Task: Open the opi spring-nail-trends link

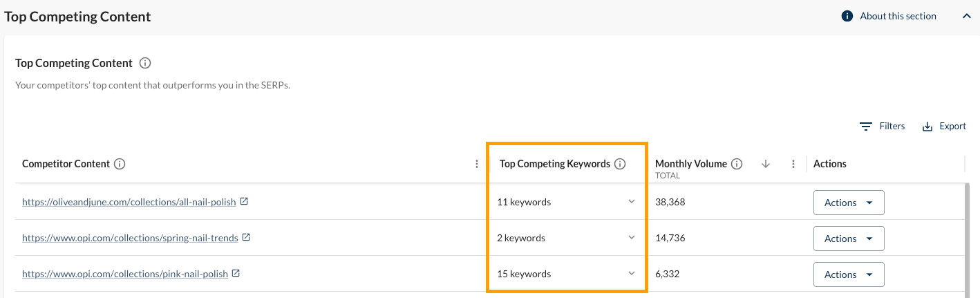Action: [130, 238]
